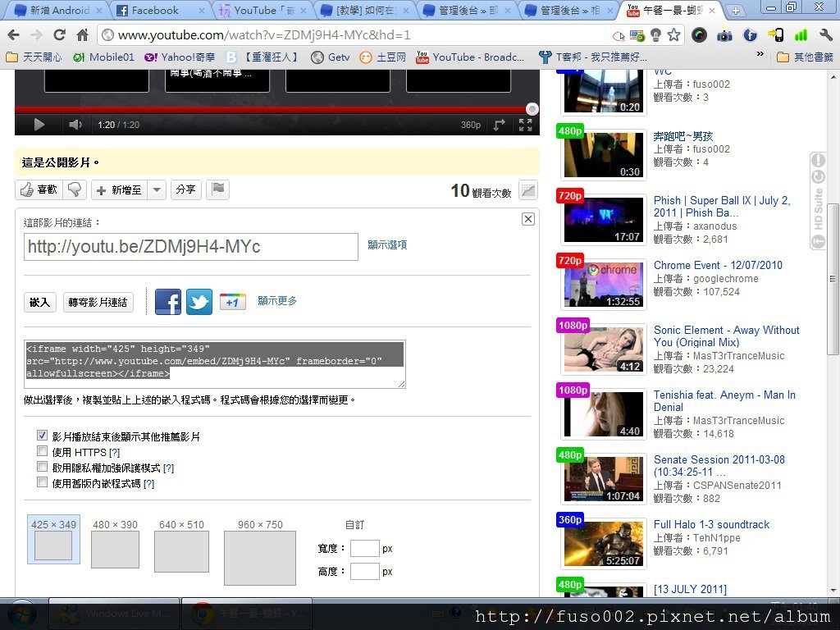Toggle player expand size icon

coord(500,125)
